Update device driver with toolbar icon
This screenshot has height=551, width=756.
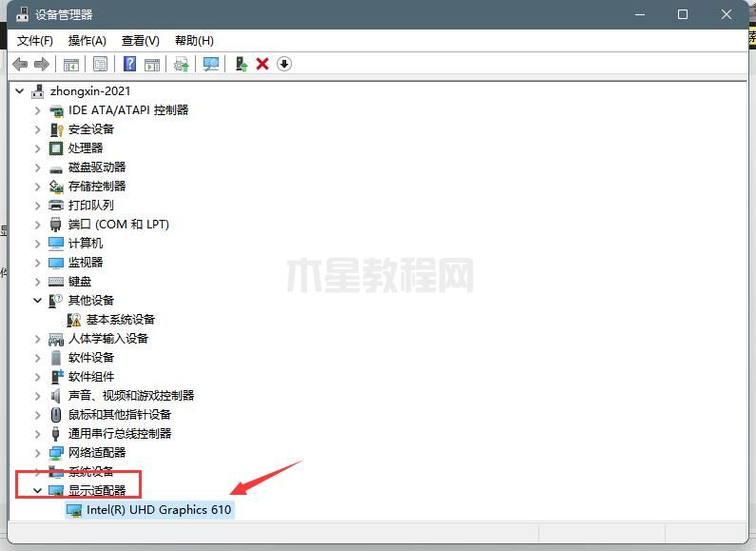tap(182, 64)
